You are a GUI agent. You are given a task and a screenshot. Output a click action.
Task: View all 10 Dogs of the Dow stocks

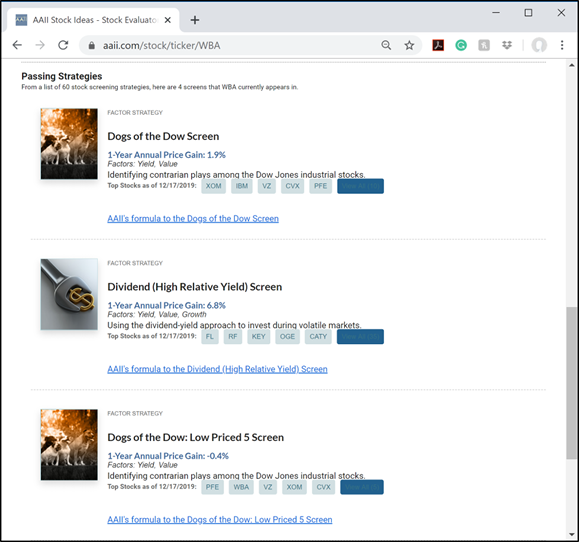click(x=360, y=186)
